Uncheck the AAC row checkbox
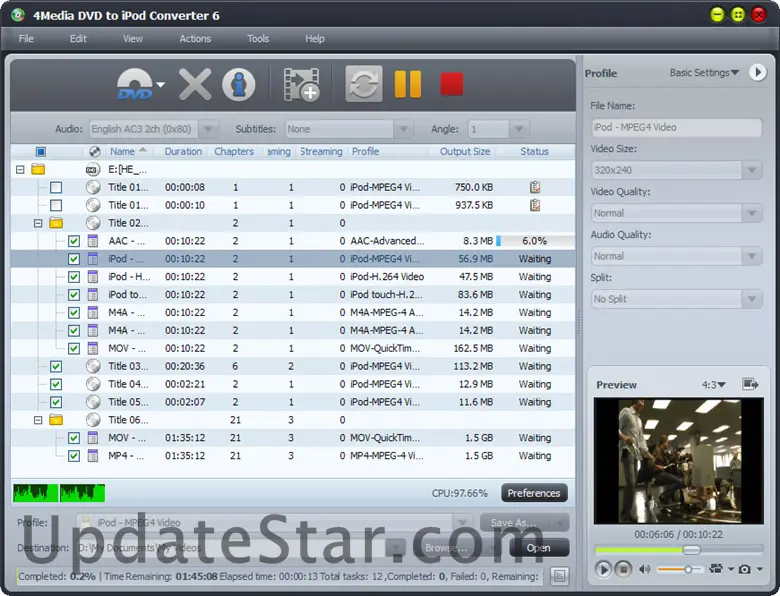The height and width of the screenshot is (596, 780). [x=74, y=241]
